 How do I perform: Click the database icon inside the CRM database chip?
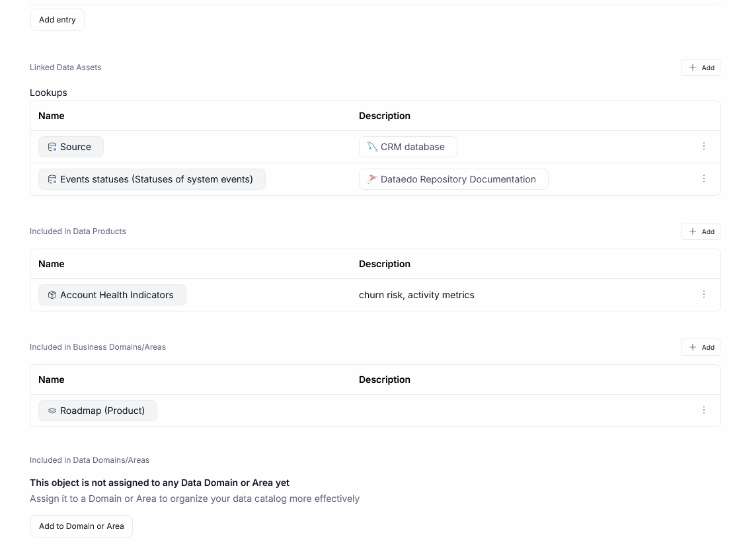tap(372, 147)
